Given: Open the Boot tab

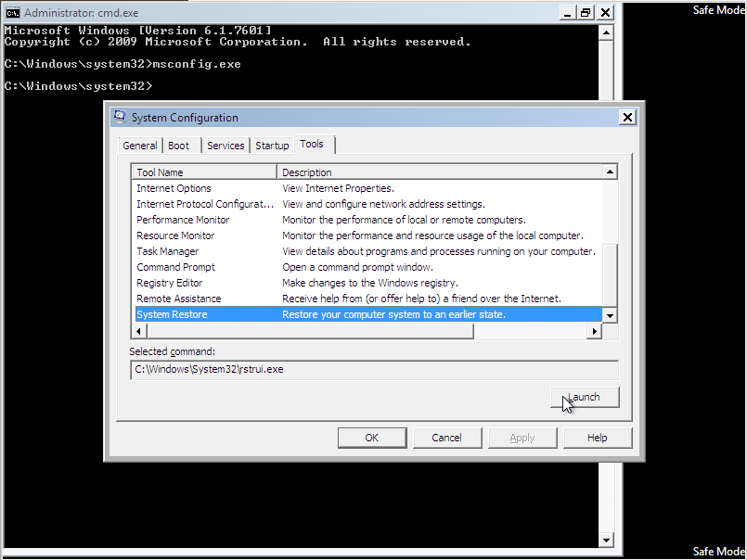Looking at the screenshot, I should point(179,146).
